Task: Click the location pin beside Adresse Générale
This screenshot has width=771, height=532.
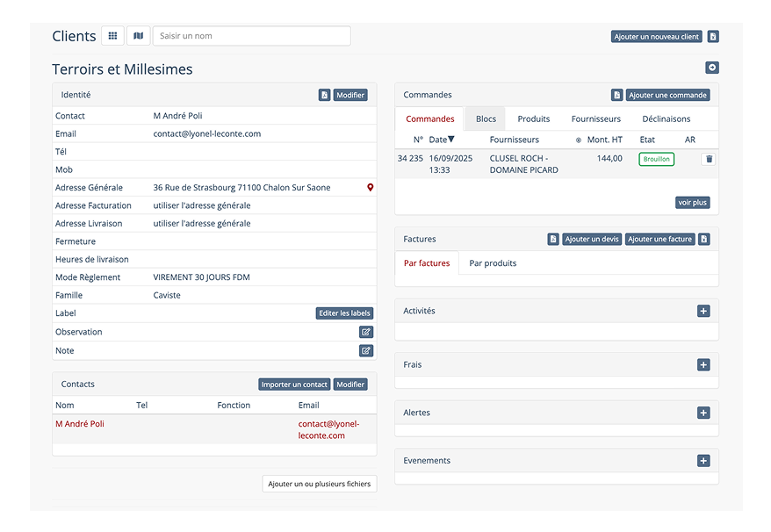Action: click(370, 187)
